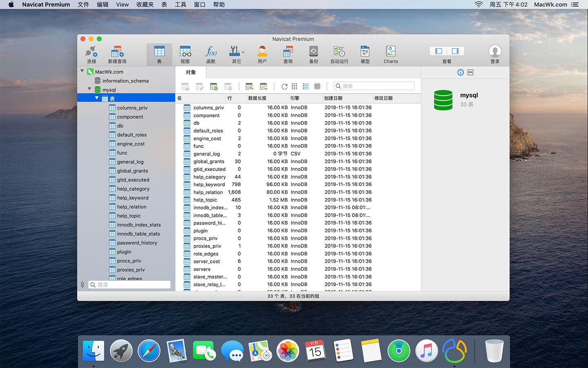
Task: Open the Users (用户) toolbar icon
Action: [262, 54]
